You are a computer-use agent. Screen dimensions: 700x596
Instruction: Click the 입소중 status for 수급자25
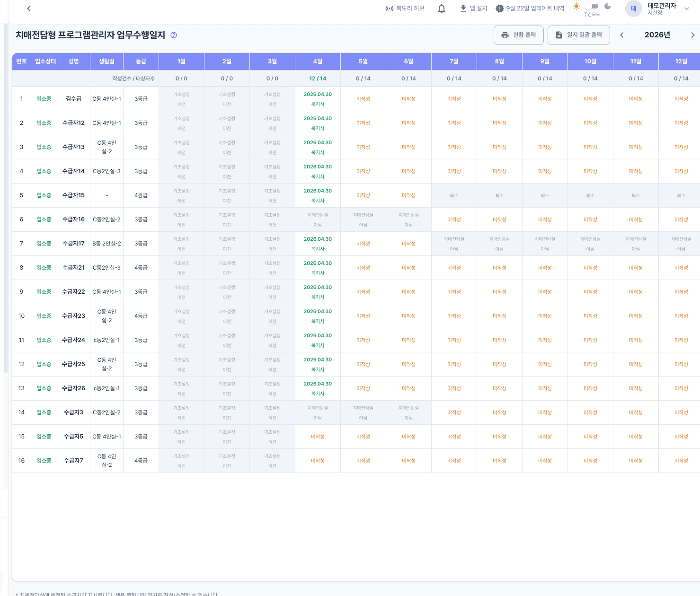[x=44, y=364]
